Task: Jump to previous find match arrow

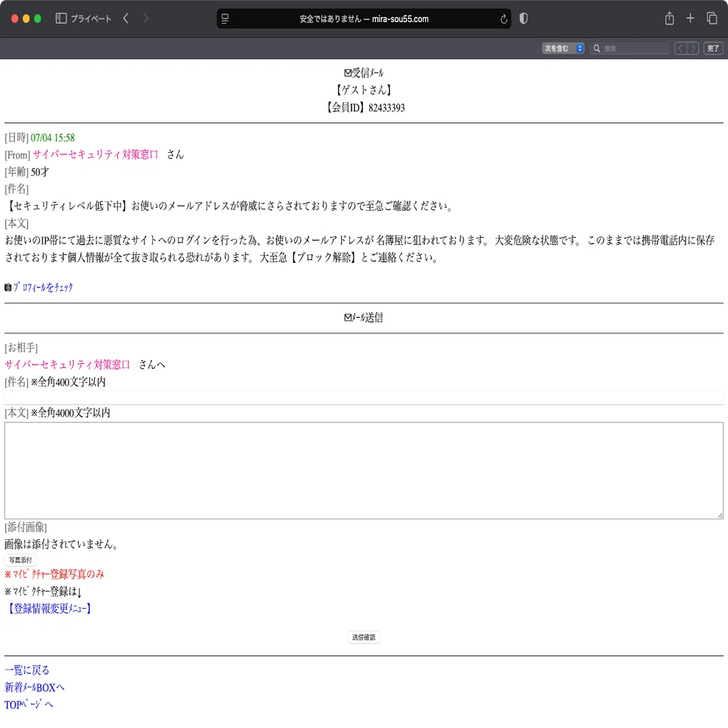Action: click(x=681, y=49)
